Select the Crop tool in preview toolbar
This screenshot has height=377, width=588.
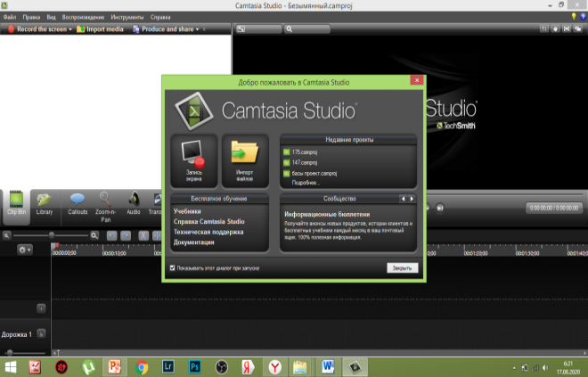(543, 29)
